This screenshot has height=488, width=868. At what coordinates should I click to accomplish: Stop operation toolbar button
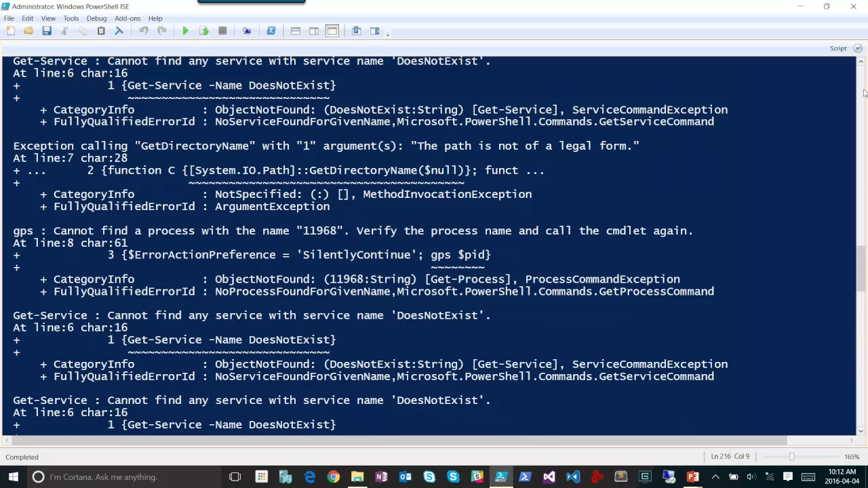(222, 31)
